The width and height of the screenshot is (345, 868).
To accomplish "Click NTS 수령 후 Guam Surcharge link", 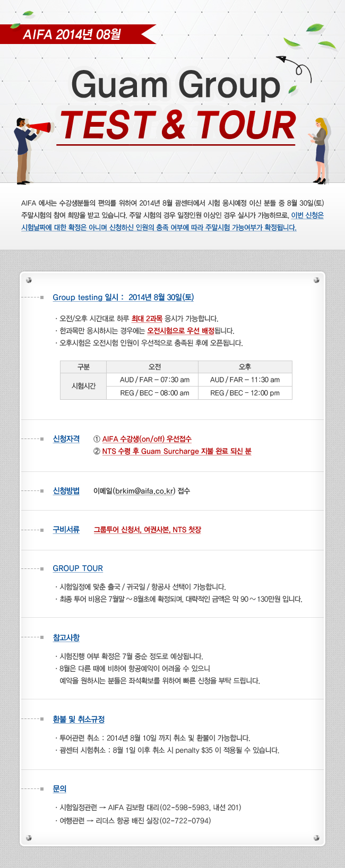I will (177, 451).
